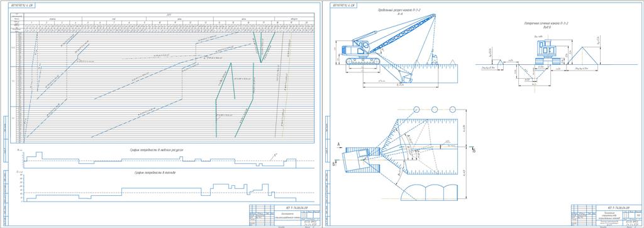644x228 pixels.
Task: Select the crawler tracks of the dragline side view
Action: 363,61
